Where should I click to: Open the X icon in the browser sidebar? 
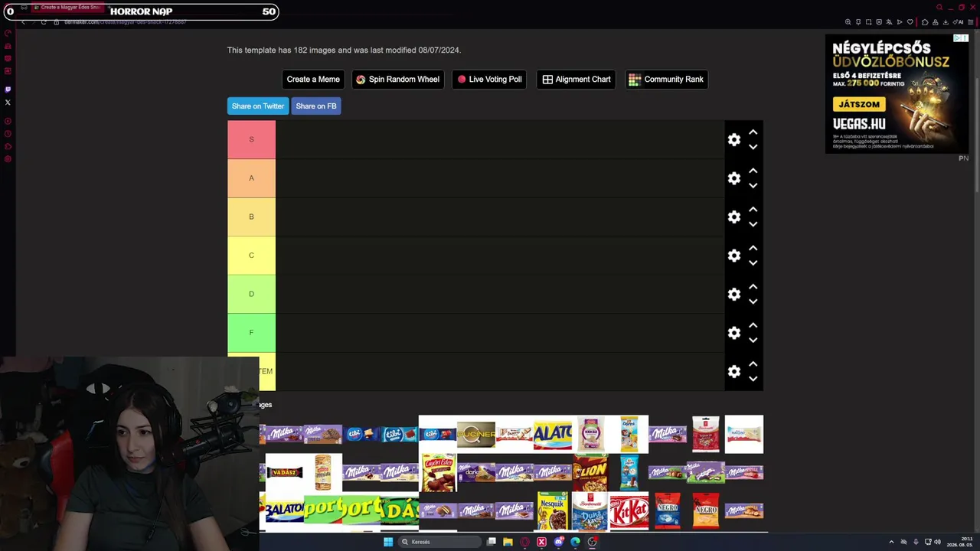click(x=8, y=103)
